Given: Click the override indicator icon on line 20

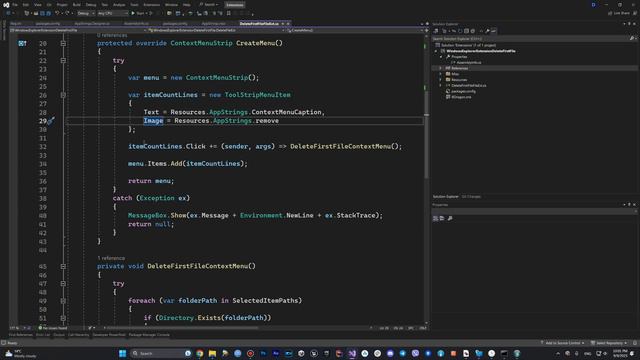Looking at the screenshot, I should coord(22,43).
